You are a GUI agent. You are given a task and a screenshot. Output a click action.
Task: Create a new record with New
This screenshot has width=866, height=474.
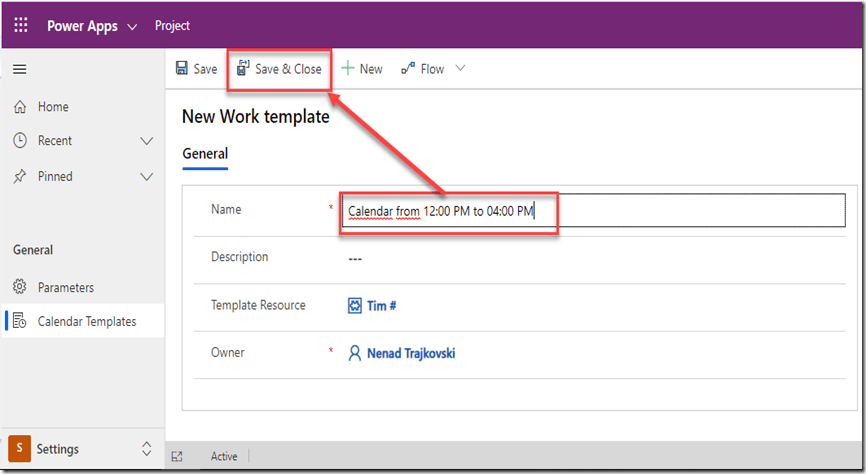pos(362,69)
